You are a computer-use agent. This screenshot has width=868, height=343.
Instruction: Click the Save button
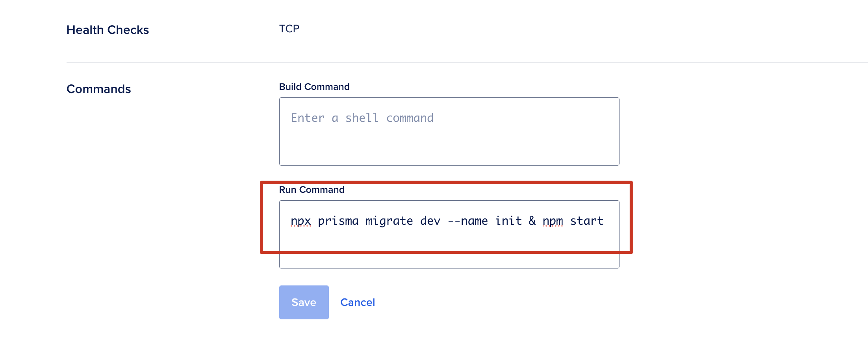coord(304,302)
